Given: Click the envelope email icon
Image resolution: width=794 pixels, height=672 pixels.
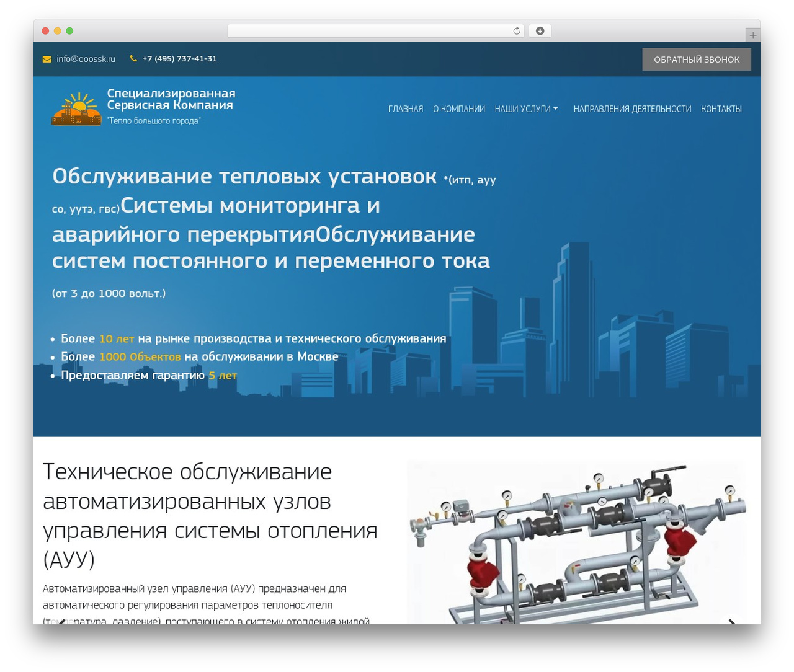Looking at the screenshot, I should coord(47,59).
